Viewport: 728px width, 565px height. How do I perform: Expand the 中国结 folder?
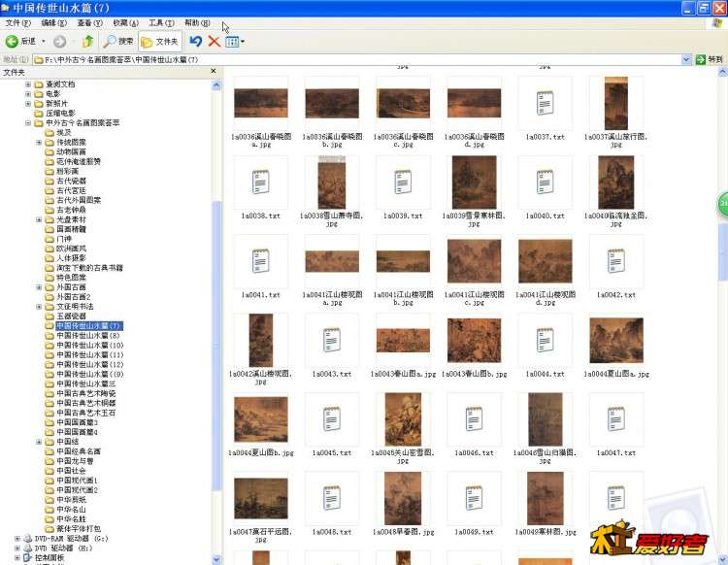[x=39, y=442]
